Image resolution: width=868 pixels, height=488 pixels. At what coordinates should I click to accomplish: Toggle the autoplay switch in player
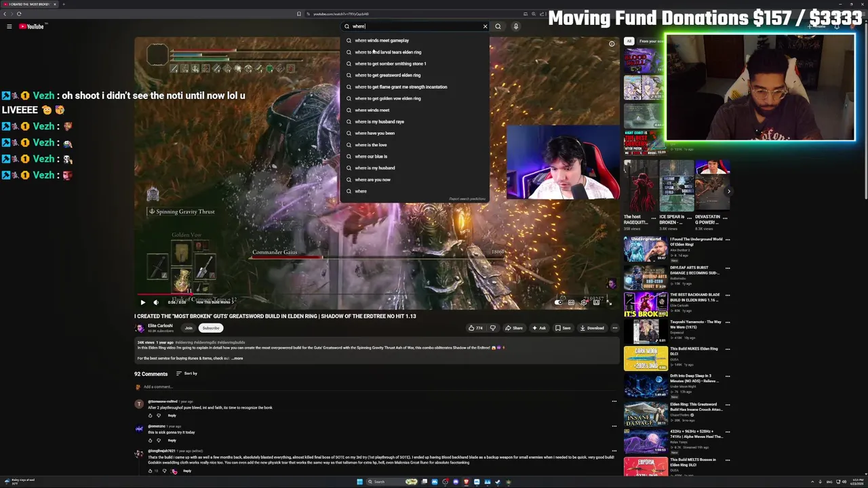558,302
